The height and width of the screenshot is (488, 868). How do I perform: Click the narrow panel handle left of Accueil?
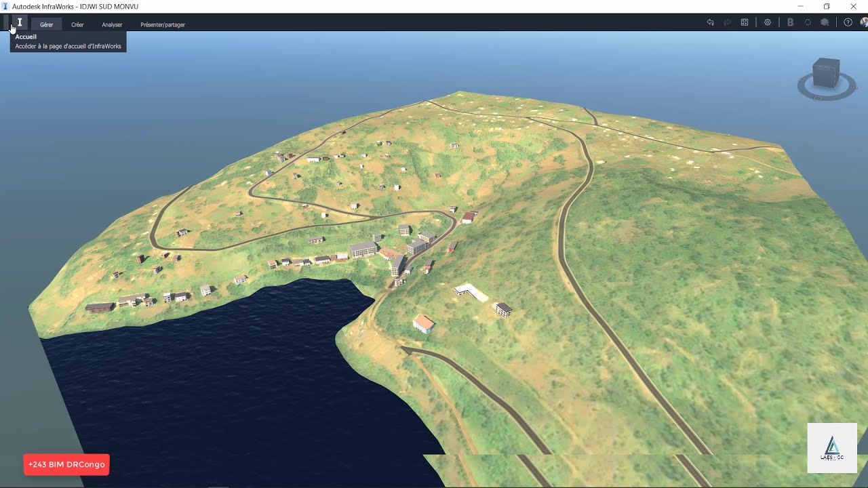click(x=7, y=22)
